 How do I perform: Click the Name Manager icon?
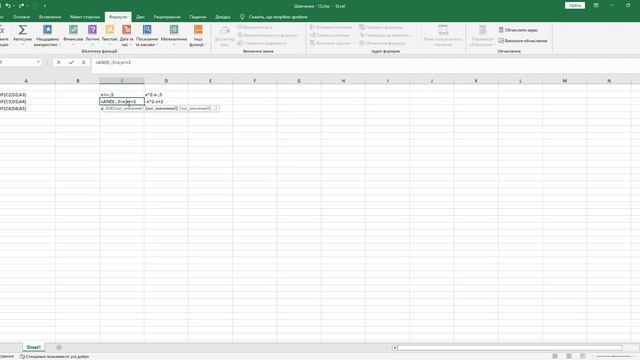[x=224, y=31]
